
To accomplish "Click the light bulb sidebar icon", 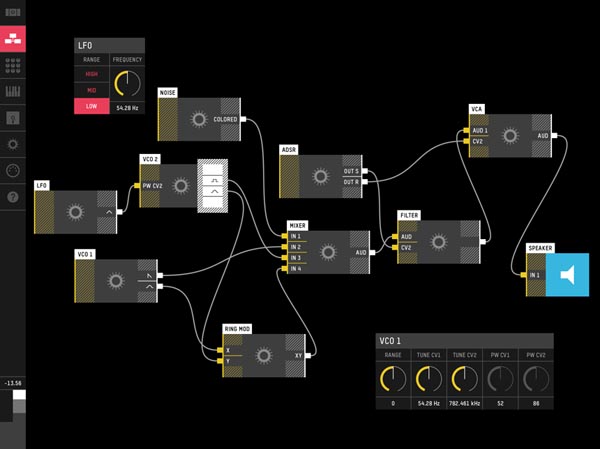I will coord(13,118).
